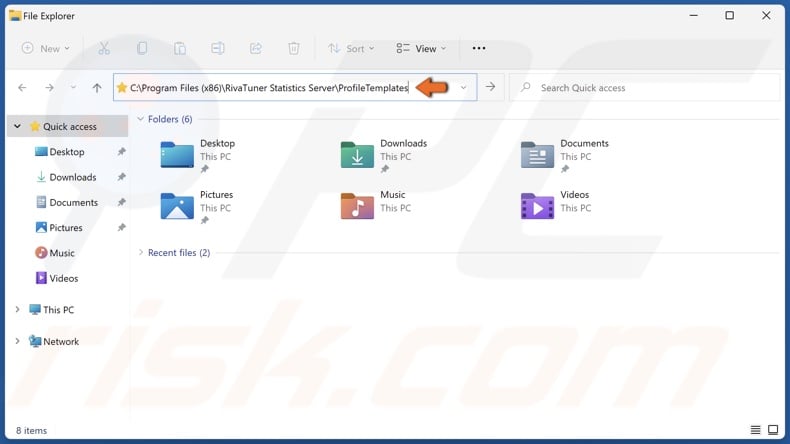The image size is (790, 444).
Task: Collapse the Folders (6) group
Action: pos(141,119)
